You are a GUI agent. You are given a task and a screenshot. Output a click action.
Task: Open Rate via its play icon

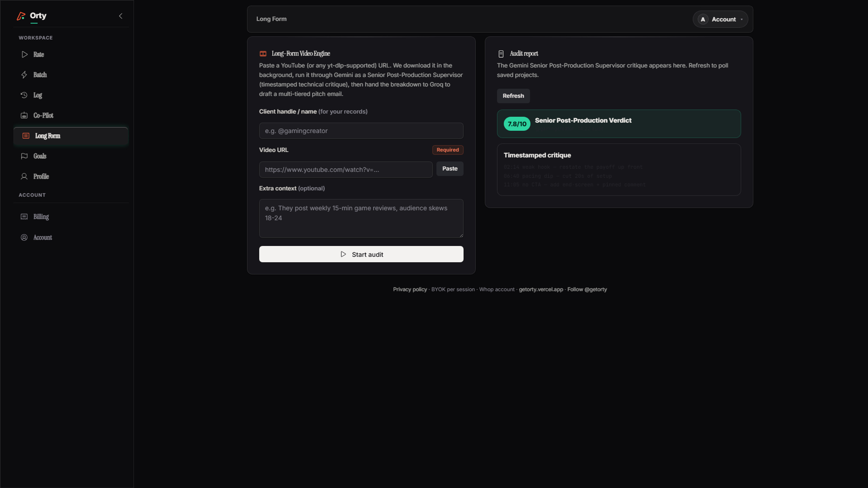pyautogui.click(x=24, y=55)
